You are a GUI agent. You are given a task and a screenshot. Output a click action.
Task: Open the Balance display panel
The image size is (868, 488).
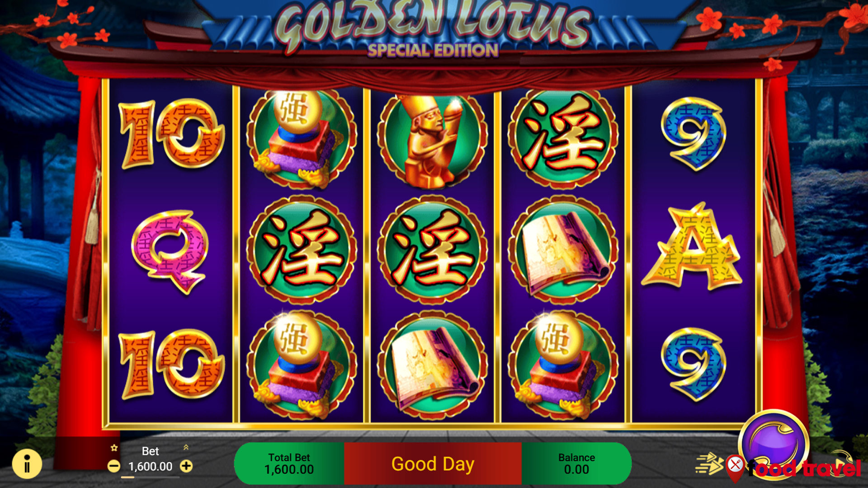[x=576, y=464]
